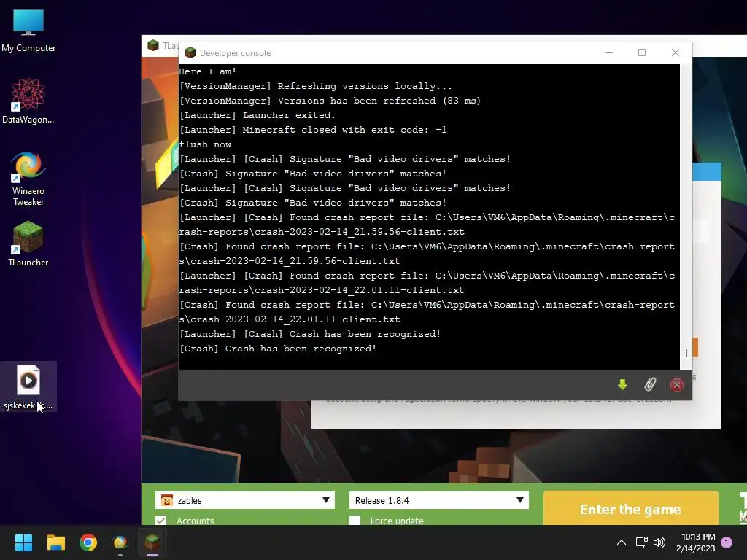Screen dimensions: 747x560
Task: Select the DataWagon desktop shortcut
Action: [28, 101]
